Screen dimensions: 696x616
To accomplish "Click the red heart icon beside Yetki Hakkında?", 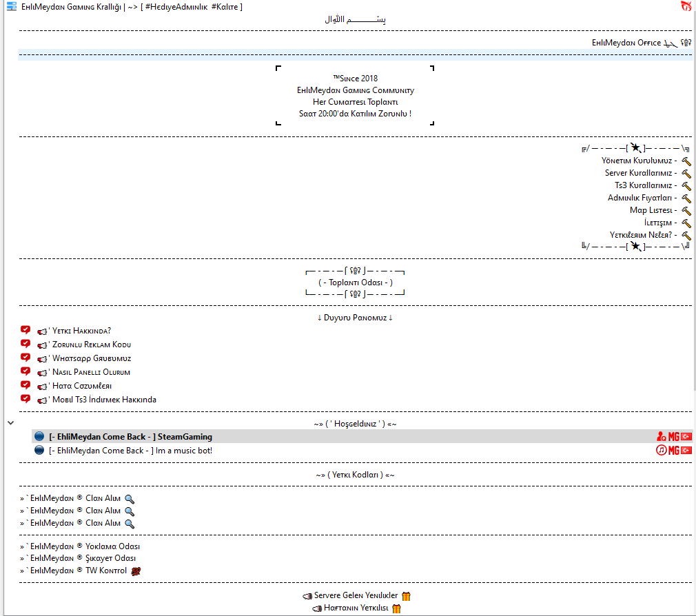I will pyautogui.click(x=25, y=330).
